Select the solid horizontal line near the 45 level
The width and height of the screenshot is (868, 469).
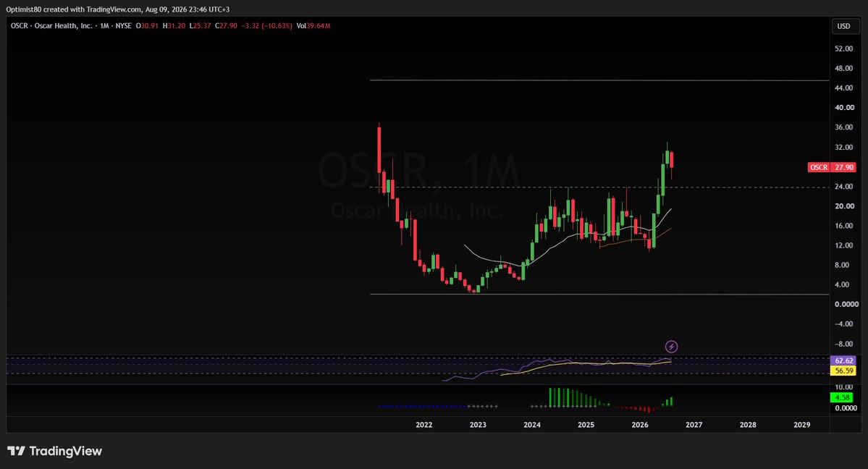(x=599, y=80)
